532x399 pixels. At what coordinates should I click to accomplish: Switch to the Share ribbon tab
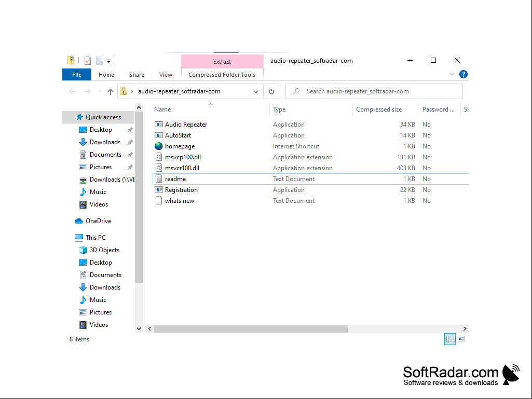click(x=137, y=75)
